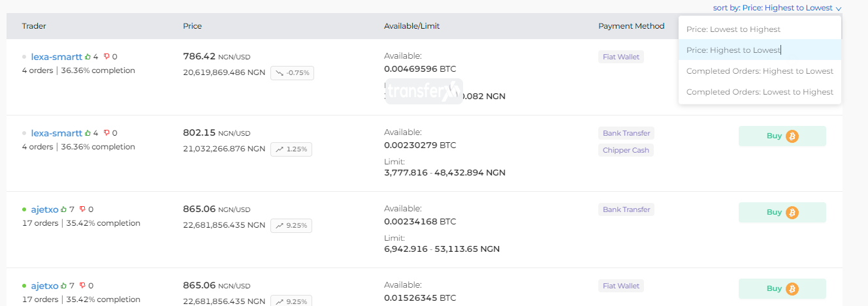Click thumbs-up icon in ajetxo's 0.01526345 BTC row
This screenshot has width=868, height=306.
point(64,286)
